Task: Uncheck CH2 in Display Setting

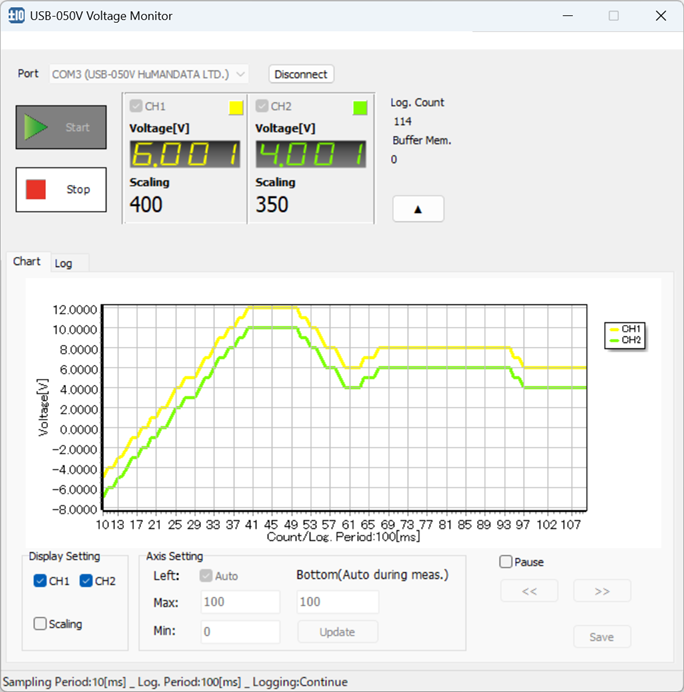Action: 86,581
